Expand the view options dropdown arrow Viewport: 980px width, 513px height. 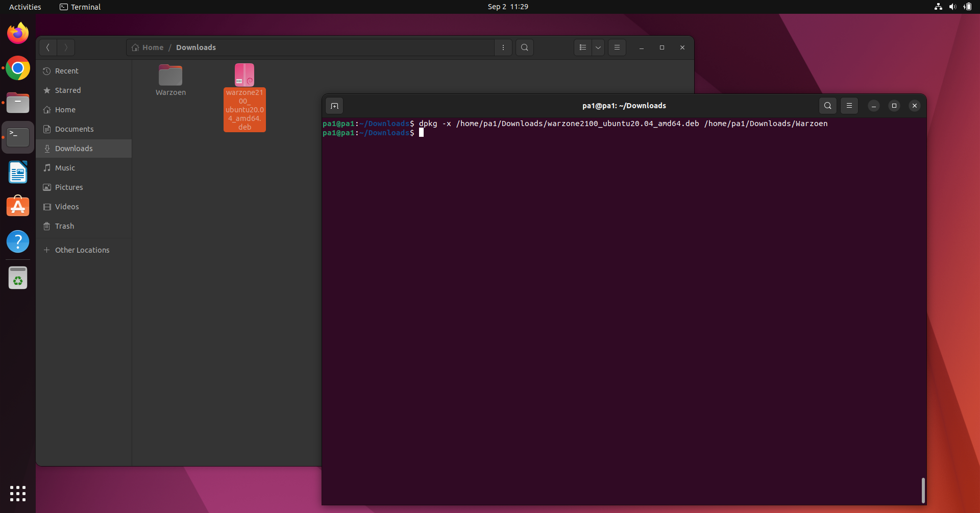pyautogui.click(x=598, y=47)
